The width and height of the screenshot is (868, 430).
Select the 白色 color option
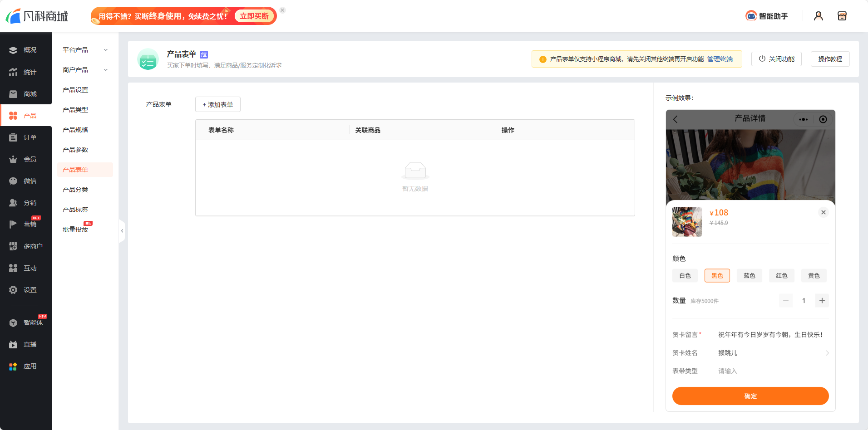pyautogui.click(x=685, y=276)
